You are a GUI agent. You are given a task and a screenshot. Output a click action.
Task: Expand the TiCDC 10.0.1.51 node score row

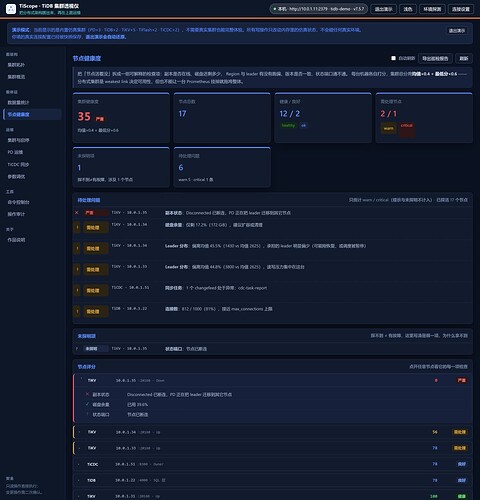273,464
